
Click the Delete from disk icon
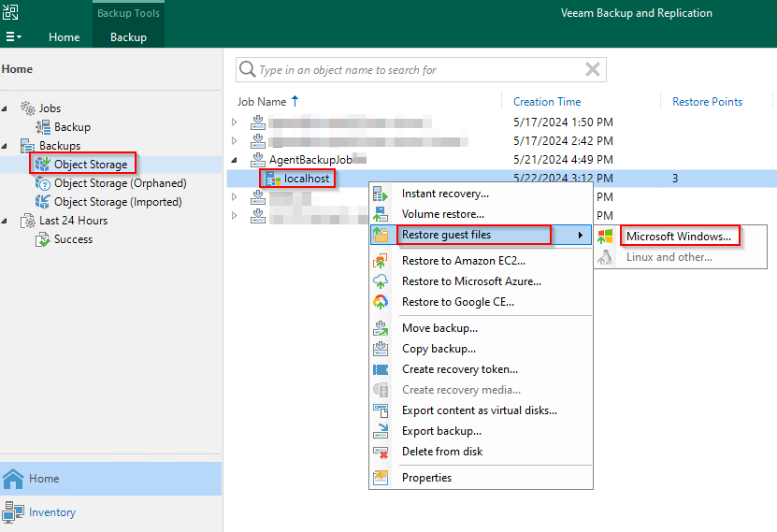point(381,452)
